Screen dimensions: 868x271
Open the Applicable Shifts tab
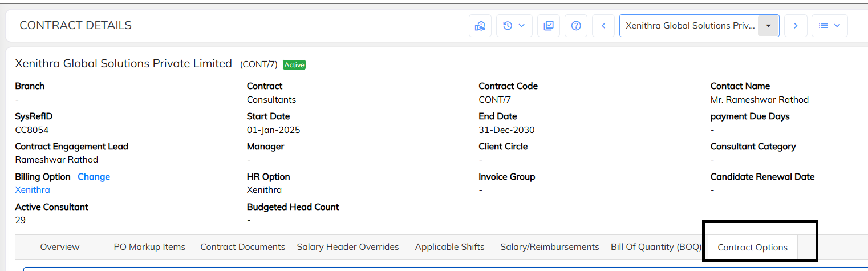pyautogui.click(x=449, y=247)
